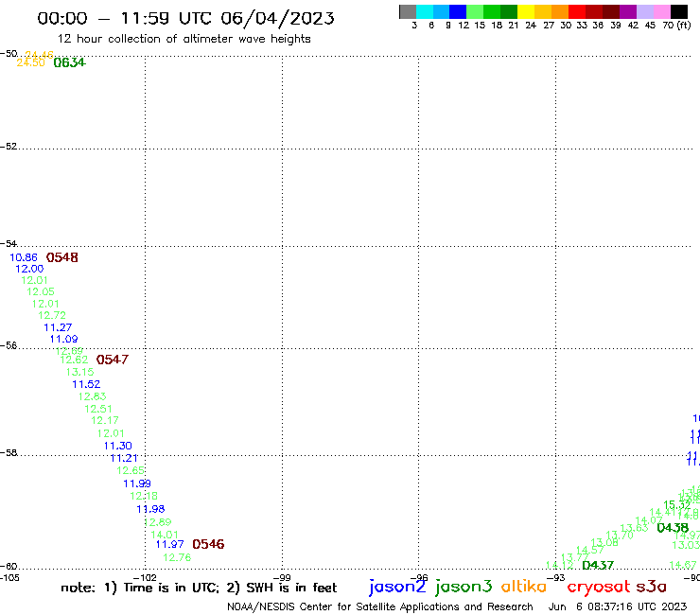Image resolution: width=700 pixels, height=615 pixels.
Task: Click the green wave height '13.03'
Action: (686, 545)
